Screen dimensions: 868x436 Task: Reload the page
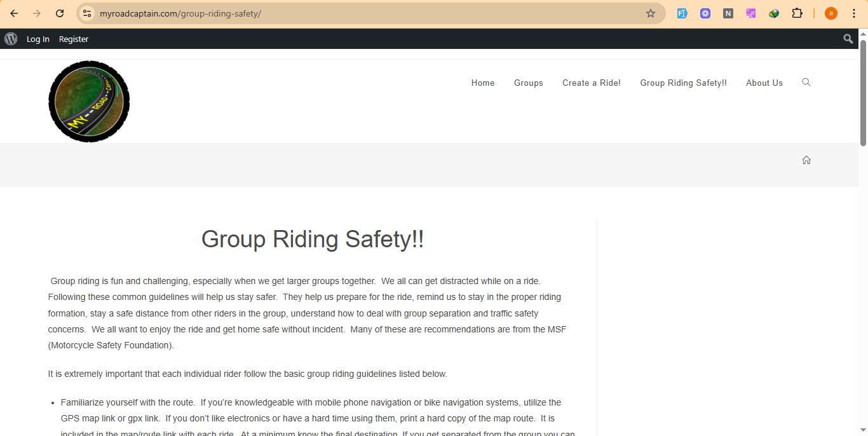pyautogui.click(x=60, y=13)
